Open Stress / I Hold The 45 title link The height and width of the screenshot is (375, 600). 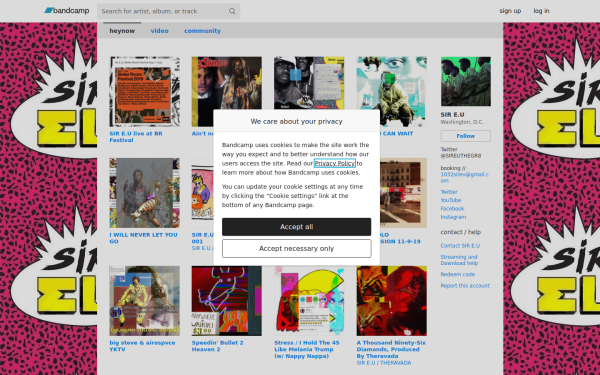(307, 349)
